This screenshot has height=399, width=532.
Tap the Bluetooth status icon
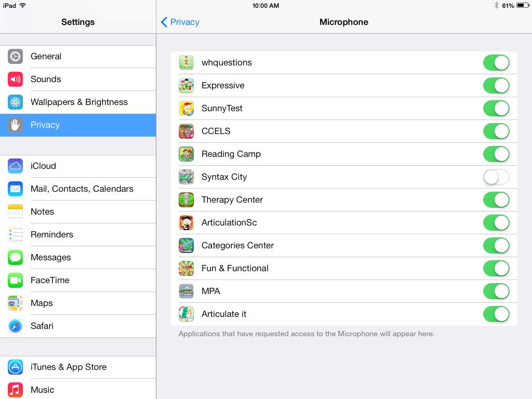[496, 5]
